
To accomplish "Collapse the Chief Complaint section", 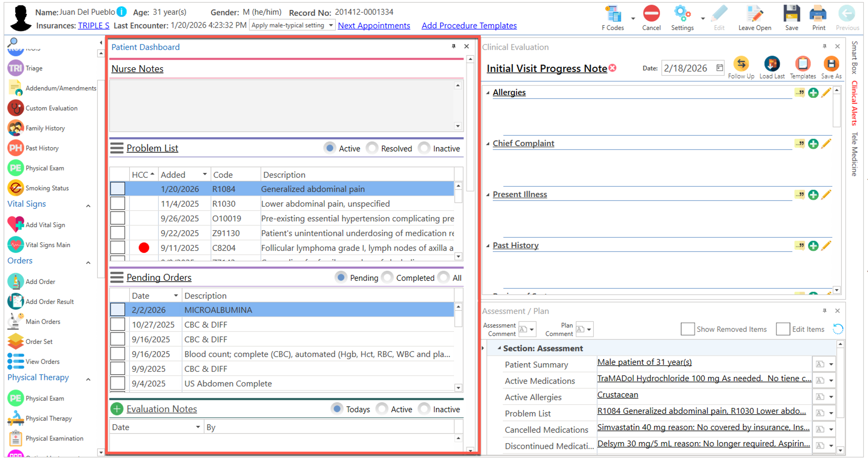I will click(488, 144).
